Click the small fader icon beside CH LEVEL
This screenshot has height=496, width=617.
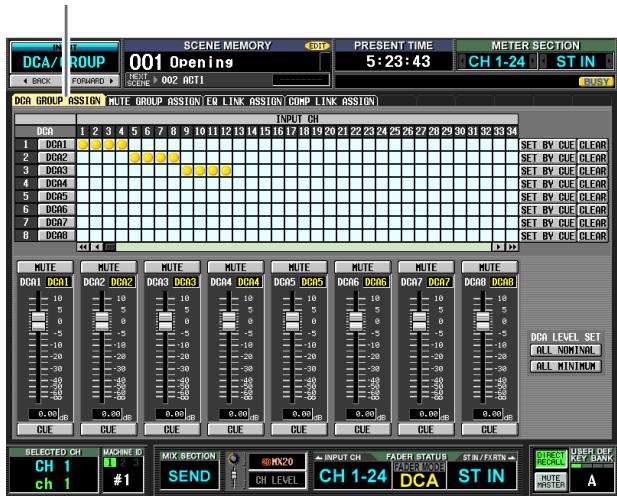click(x=234, y=479)
